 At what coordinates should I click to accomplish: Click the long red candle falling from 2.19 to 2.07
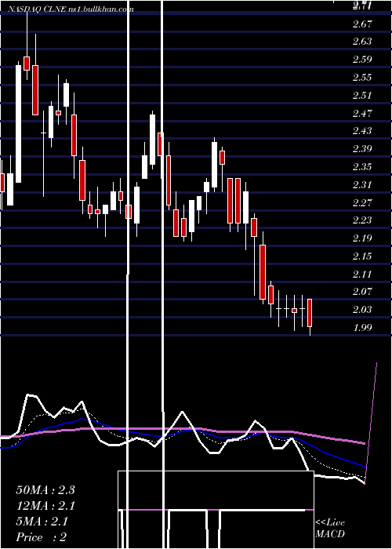tap(263, 272)
